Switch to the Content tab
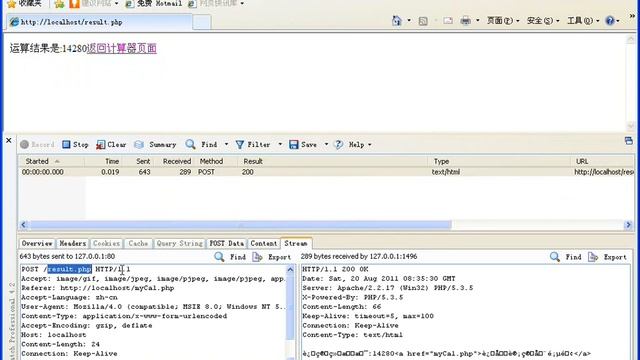The height and width of the screenshot is (360, 640). [264, 243]
